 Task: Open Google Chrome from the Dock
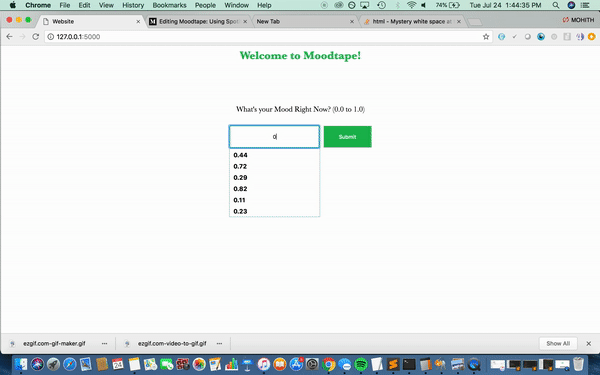[328, 364]
